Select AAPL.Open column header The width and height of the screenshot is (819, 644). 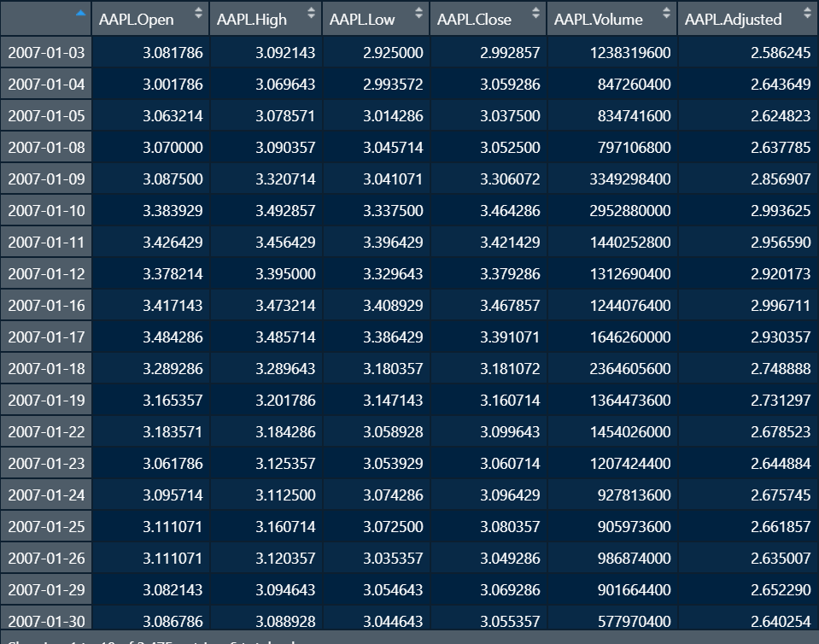[150, 19]
